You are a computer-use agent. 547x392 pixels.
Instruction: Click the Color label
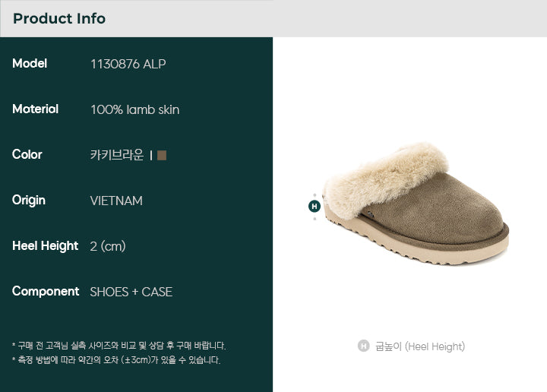[x=27, y=154]
